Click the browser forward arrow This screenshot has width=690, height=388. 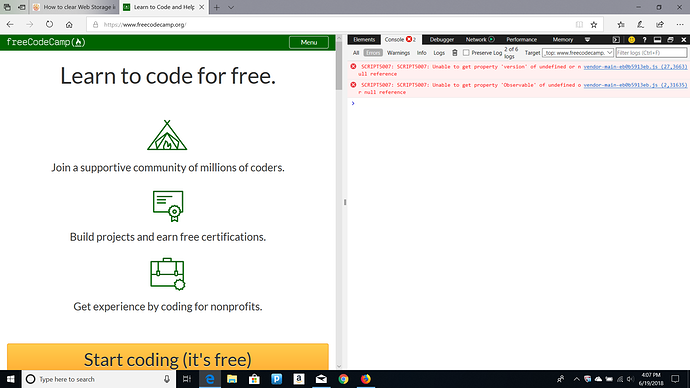click(x=29, y=25)
